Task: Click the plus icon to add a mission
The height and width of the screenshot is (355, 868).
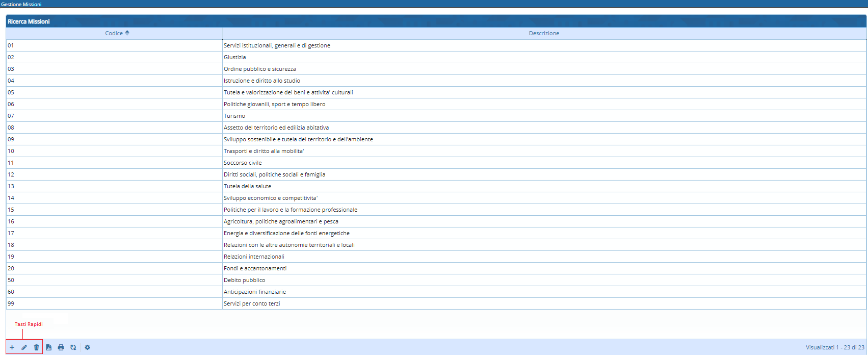Action: pyautogui.click(x=12, y=347)
